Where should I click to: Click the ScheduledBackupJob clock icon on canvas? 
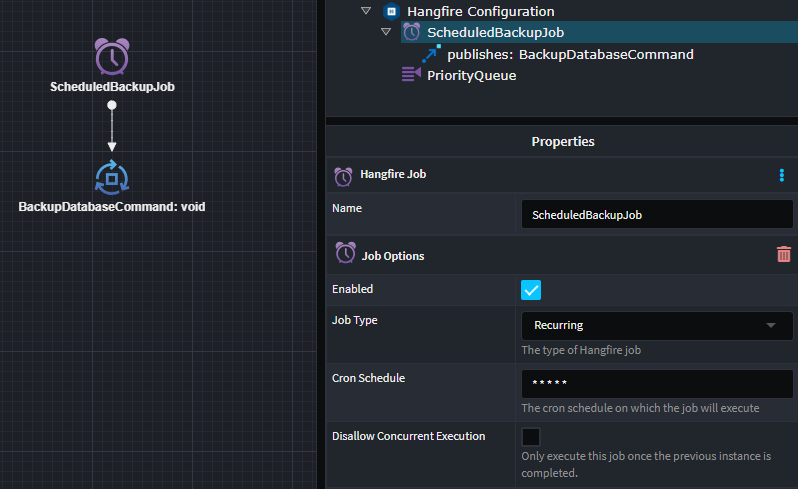click(112, 57)
